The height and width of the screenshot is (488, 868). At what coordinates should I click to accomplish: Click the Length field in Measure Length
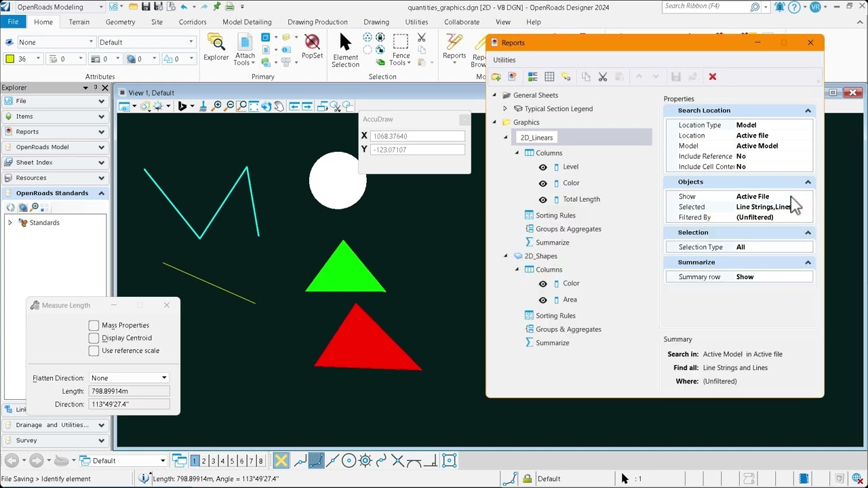coord(129,391)
